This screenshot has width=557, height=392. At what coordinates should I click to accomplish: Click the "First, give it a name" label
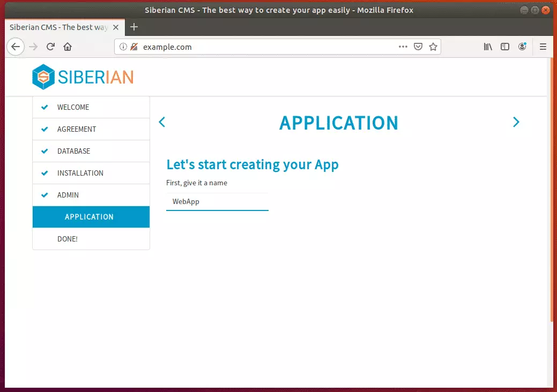click(x=197, y=183)
